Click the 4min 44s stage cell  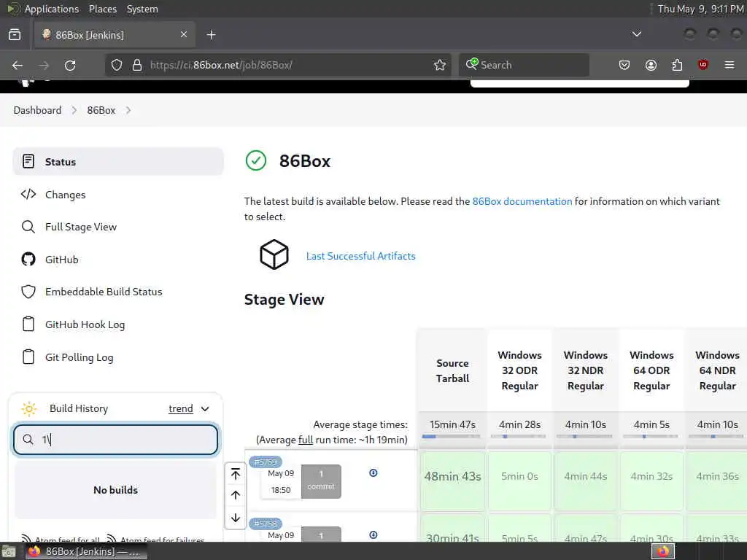point(586,481)
